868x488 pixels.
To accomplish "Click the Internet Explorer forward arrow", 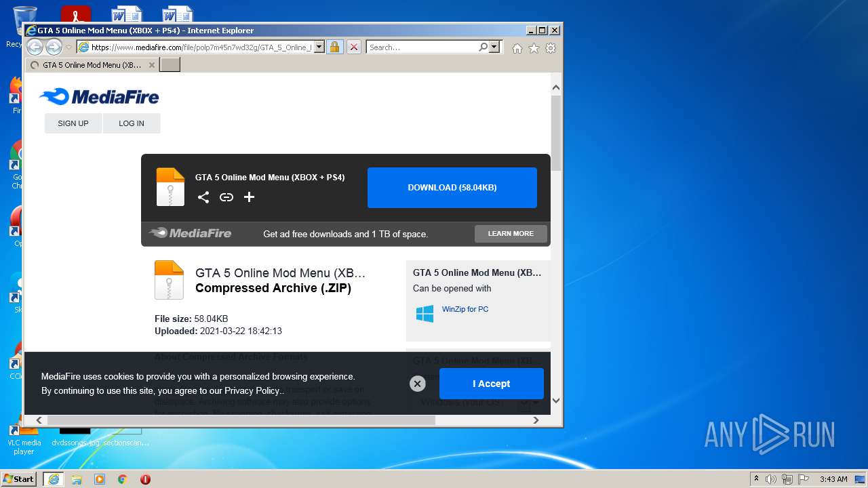I will (x=54, y=47).
